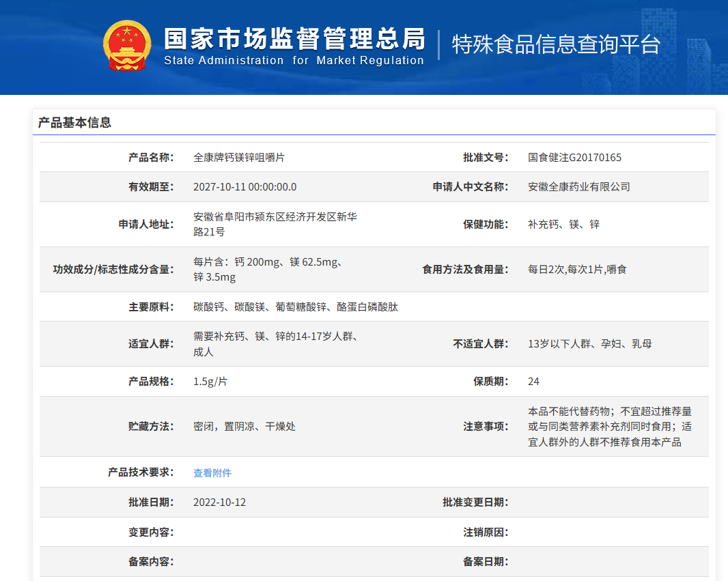Screen dimensions: 728x581
Task: Click the 产品名称 field label
Action: [151, 157]
